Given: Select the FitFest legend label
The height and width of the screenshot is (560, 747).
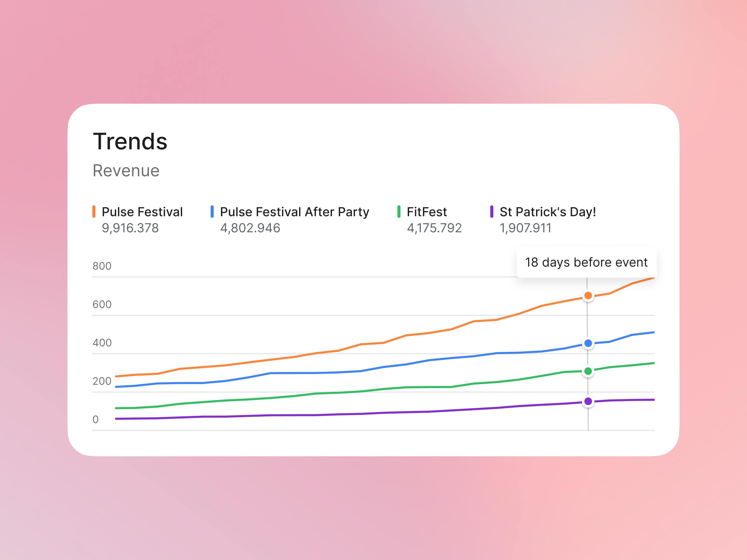Looking at the screenshot, I should (x=426, y=212).
